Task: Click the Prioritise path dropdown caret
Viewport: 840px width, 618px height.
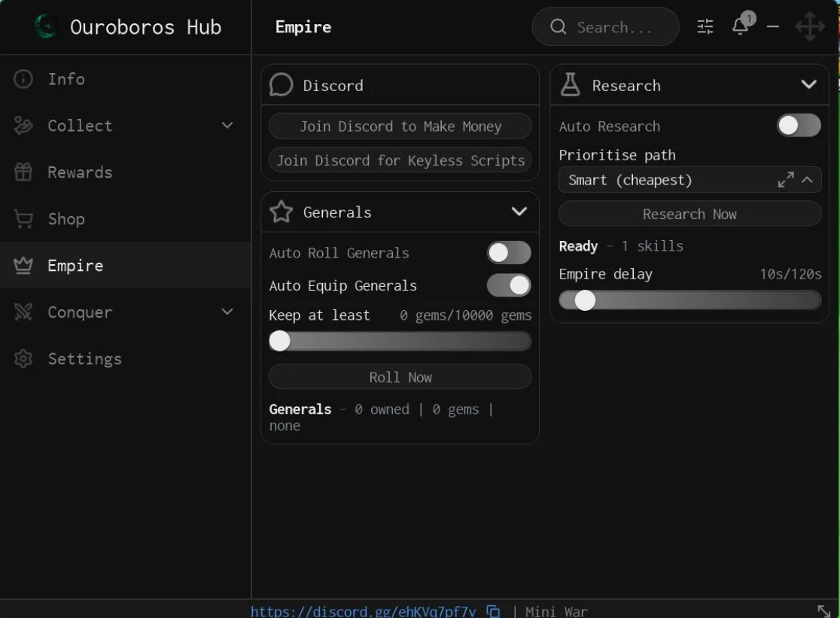Action: pos(808,180)
